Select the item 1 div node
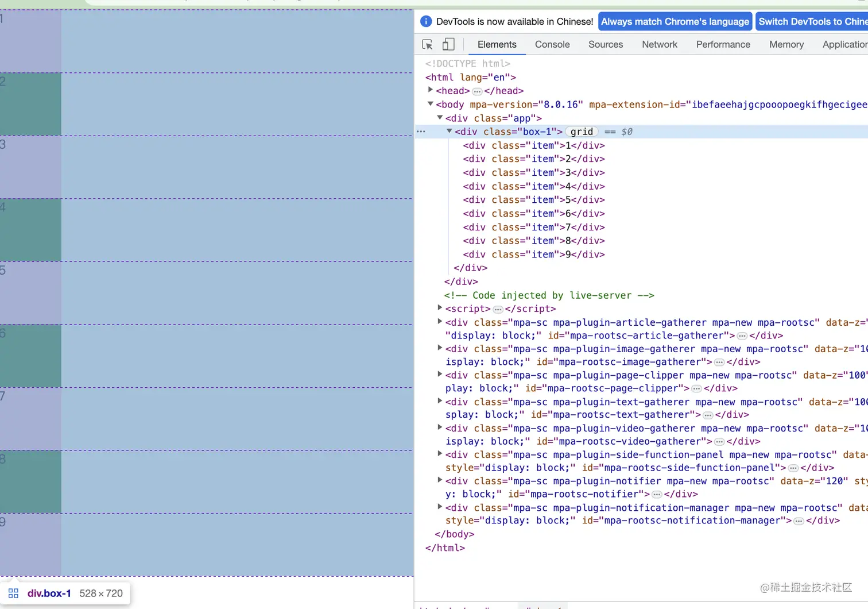Image resolution: width=868 pixels, height=609 pixels. (x=534, y=145)
